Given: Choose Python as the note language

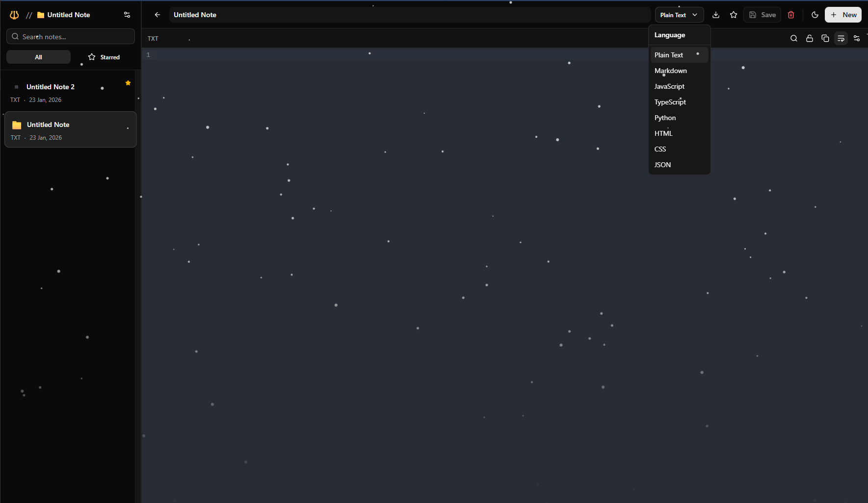Looking at the screenshot, I should tap(665, 118).
